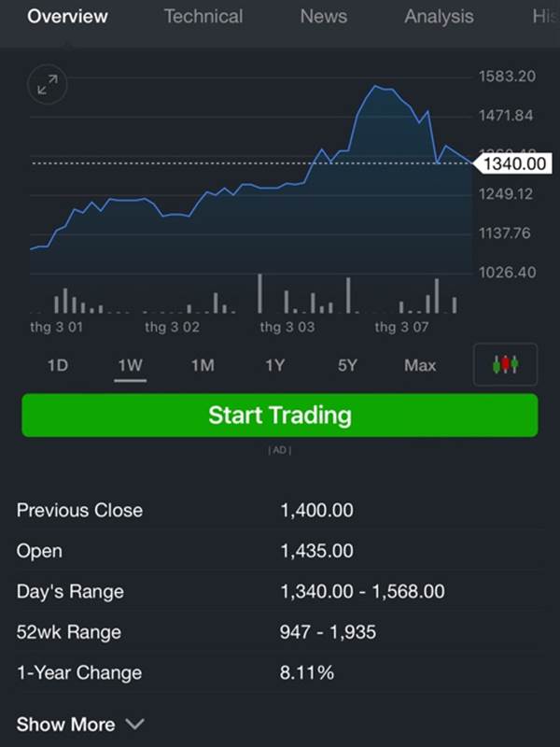This screenshot has width=560, height=747.
Task: Open the Overview tab
Action: pos(67,16)
